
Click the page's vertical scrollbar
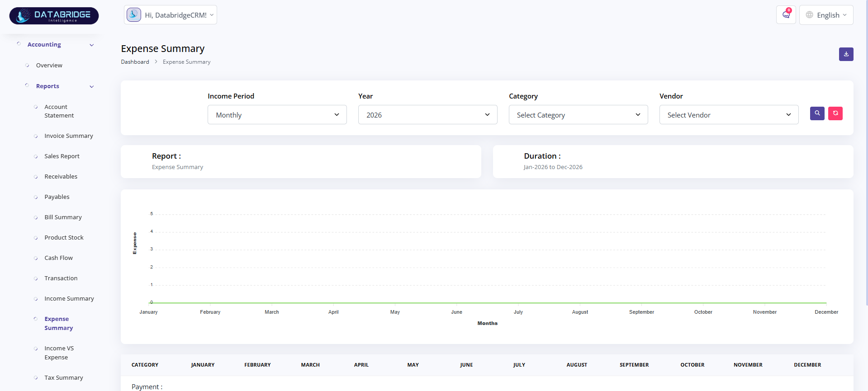coord(866,154)
